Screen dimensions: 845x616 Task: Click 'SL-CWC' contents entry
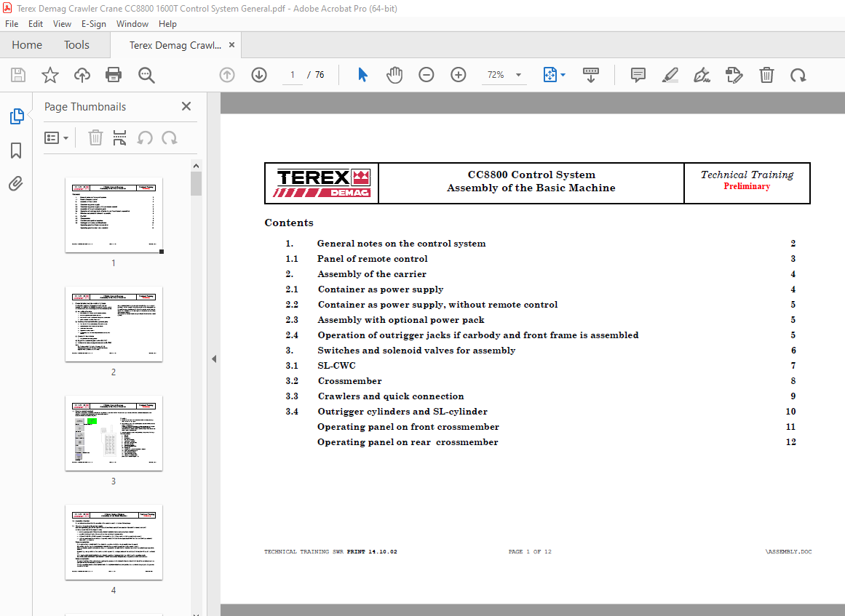337,366
